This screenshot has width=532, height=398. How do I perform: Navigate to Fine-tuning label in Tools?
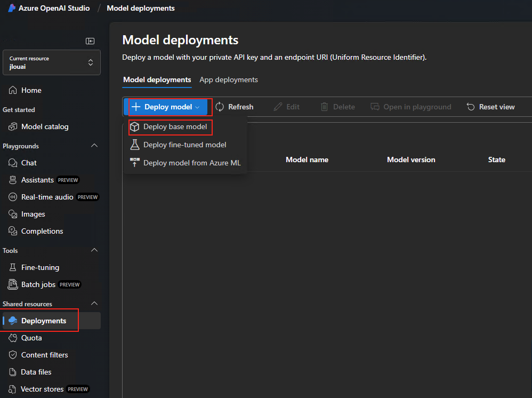40,268
